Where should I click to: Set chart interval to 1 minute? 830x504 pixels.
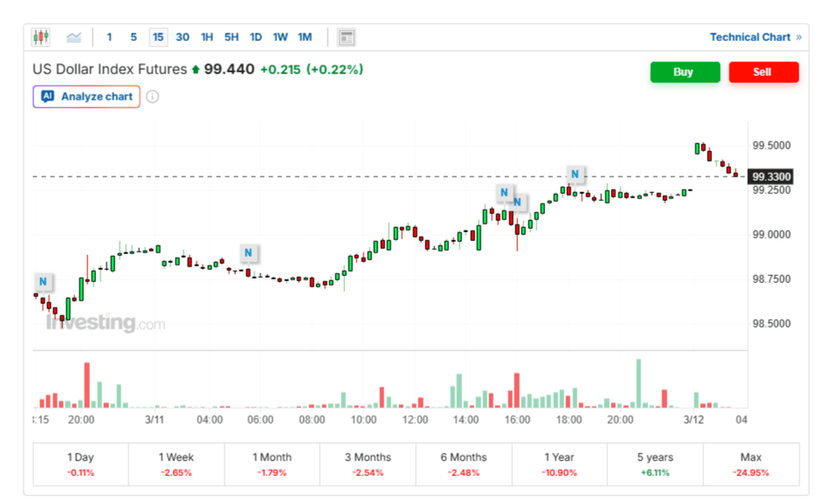click(x=109, y=37)
